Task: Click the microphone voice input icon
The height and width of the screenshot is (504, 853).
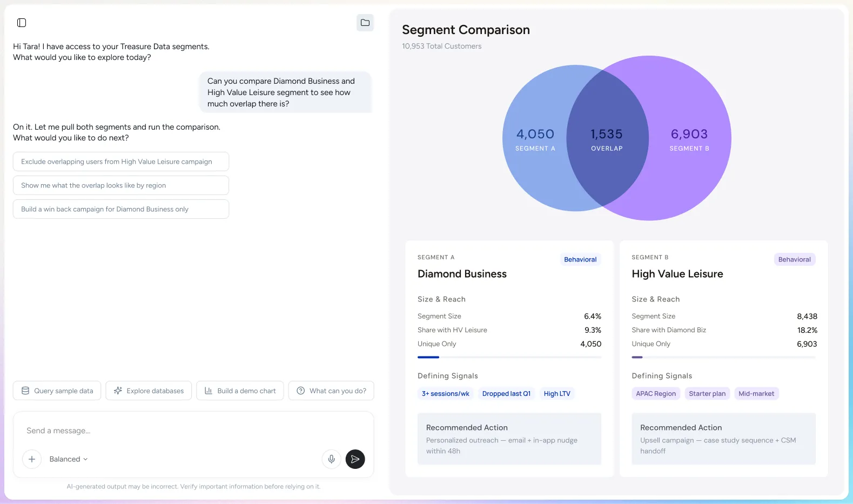Action: pos(331,459)
